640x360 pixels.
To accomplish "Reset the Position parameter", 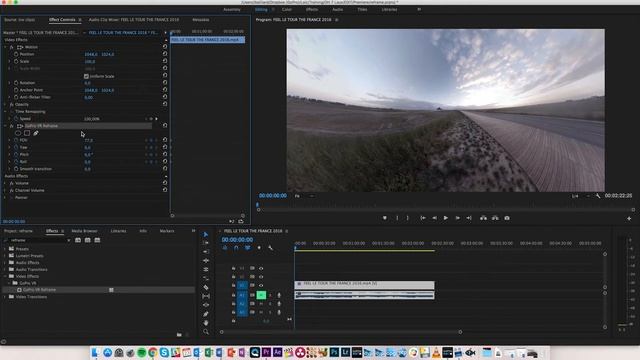I will (x=165, y=53).
